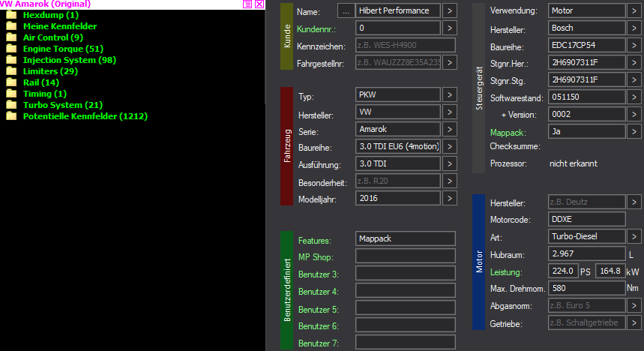The height and width of the screenshot is (351, 644).
Task: Open the arrow beside + Version 0002
Action: click(634, 115)
